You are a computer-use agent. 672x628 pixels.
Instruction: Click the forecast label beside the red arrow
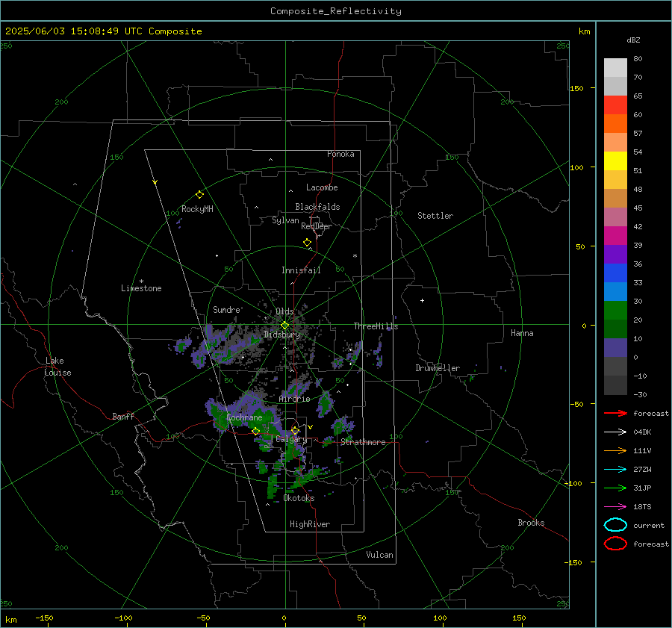click(x=651, y=413)
